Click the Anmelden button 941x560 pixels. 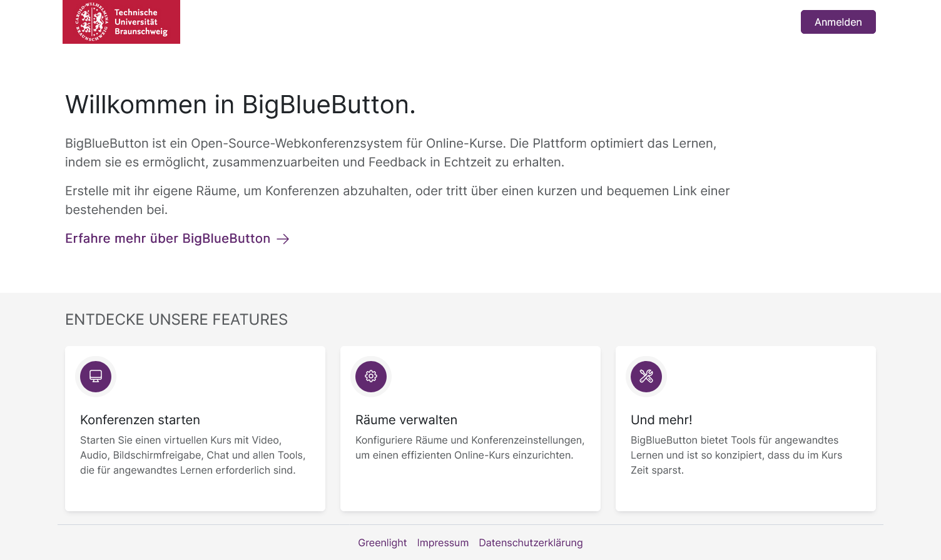coord(838,22)
